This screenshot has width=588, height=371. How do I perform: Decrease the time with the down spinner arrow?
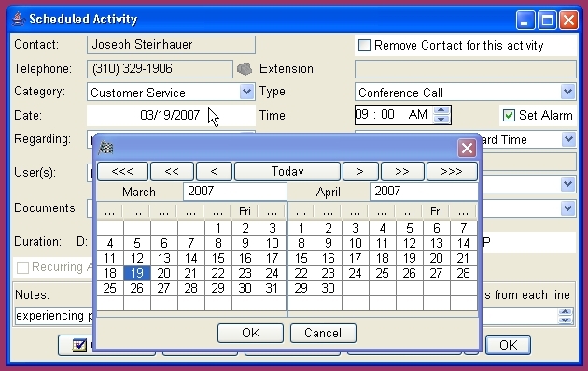(x=441, y=119)
